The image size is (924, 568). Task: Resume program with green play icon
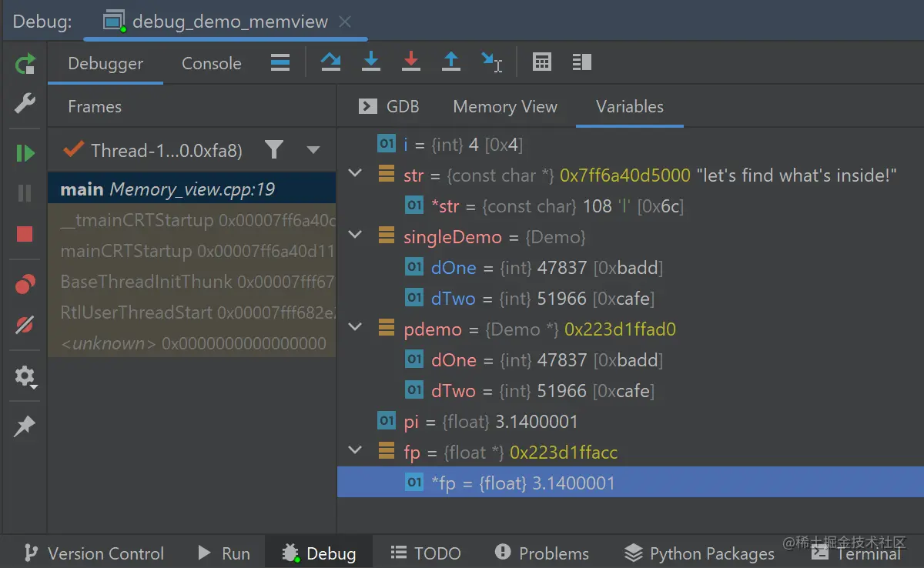click(25, 153)
